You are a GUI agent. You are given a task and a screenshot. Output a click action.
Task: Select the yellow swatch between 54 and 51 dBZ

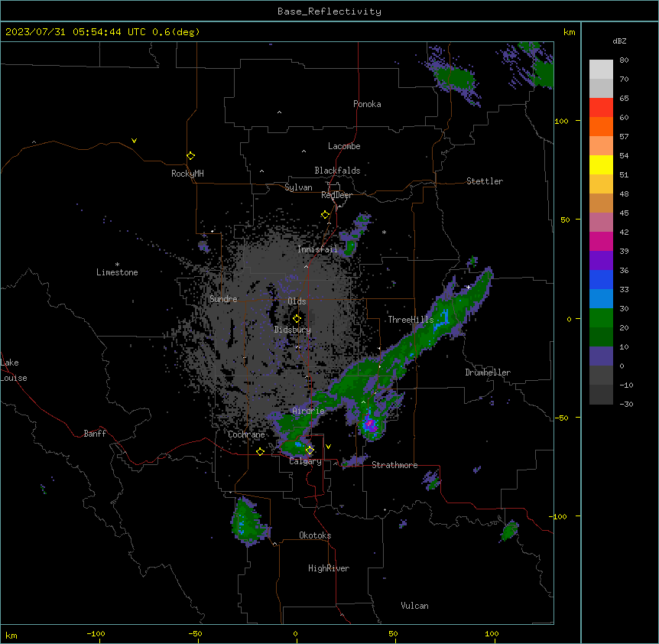(x=601, y=164)
